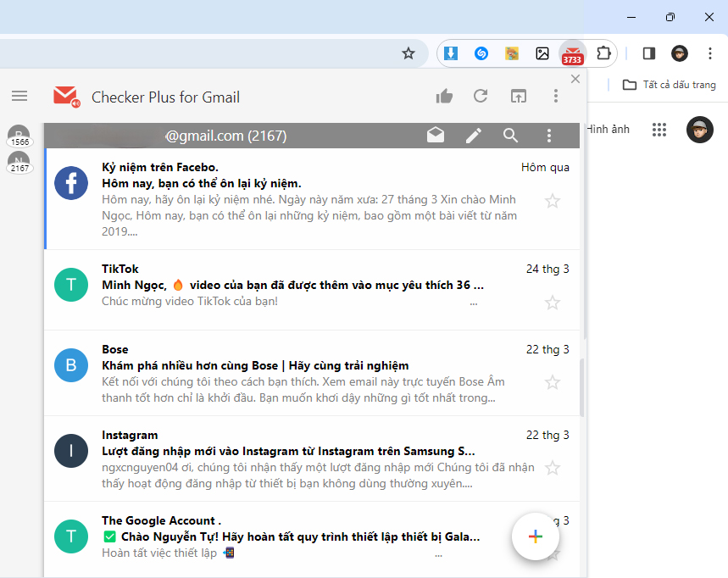
Task: Click the Instagram sender avatar
Action: tap(71, 451)
